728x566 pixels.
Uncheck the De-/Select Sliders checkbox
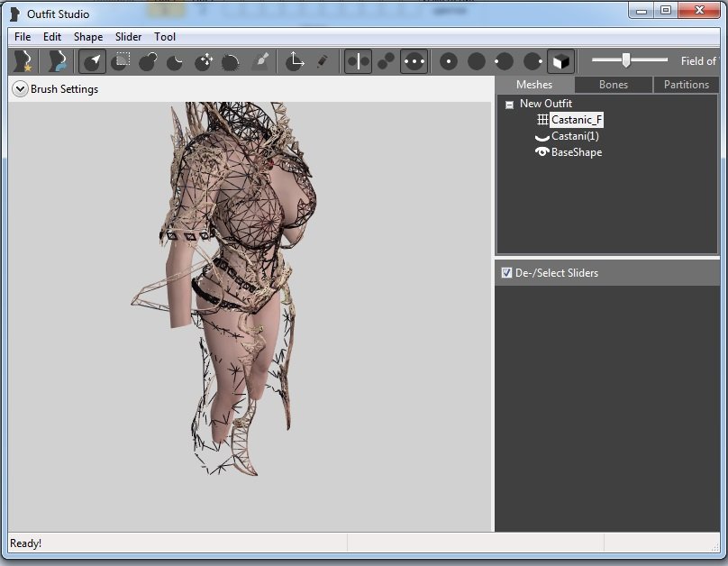506,273
